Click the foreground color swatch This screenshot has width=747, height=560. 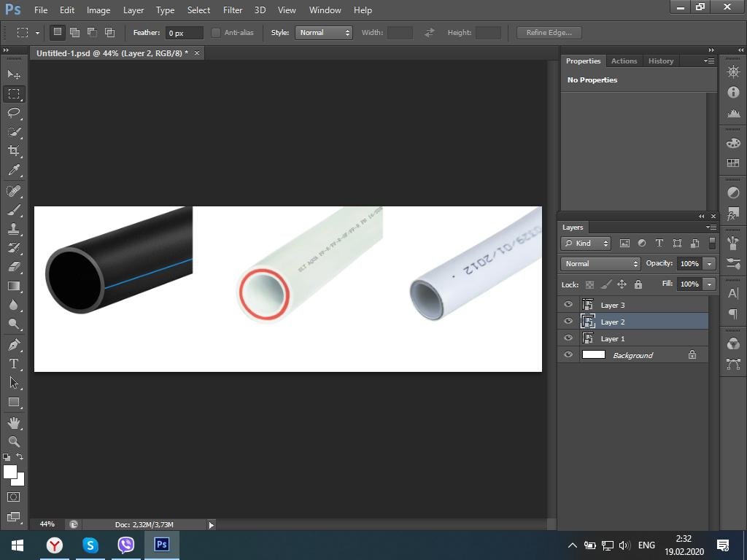coord(9,472)
